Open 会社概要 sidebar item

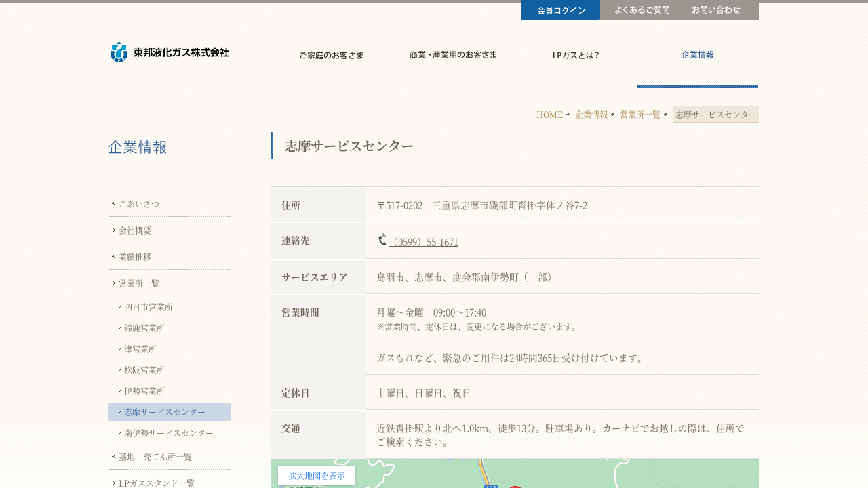[135, 230]
